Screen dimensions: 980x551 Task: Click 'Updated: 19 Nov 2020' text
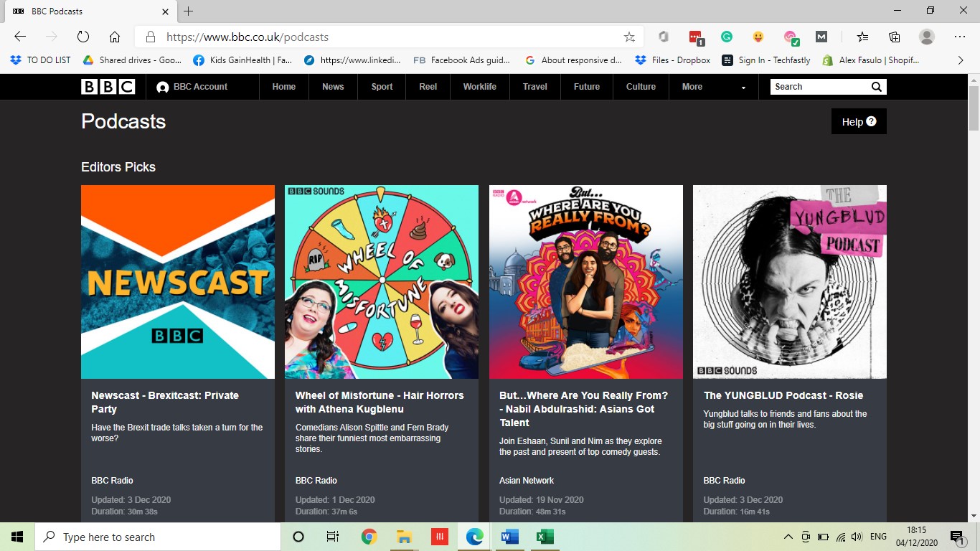[542, 500]
